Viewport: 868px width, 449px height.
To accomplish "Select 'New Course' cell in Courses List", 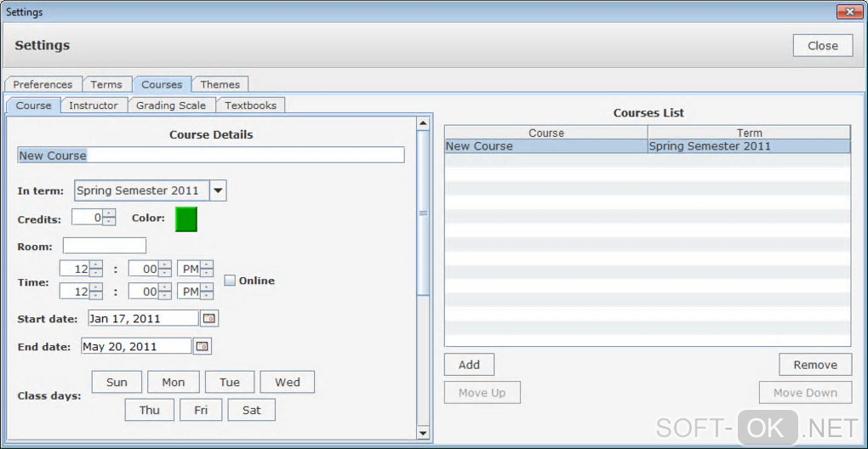I will coord(545,146).
